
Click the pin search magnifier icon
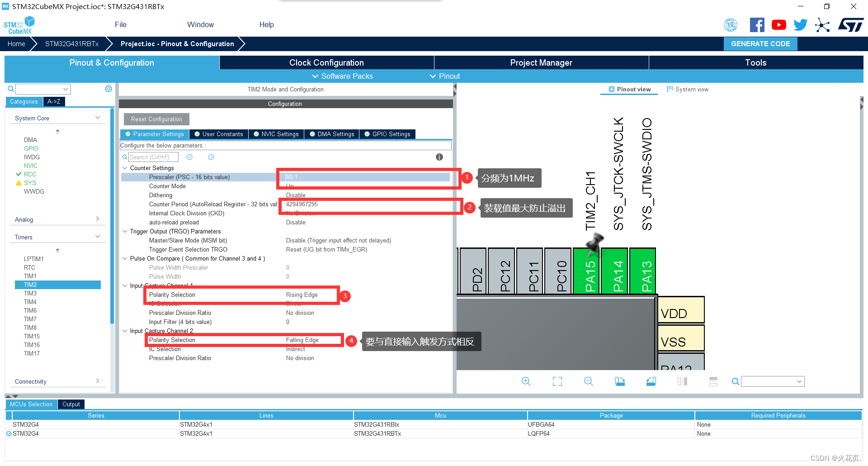[x=736, y=381]
